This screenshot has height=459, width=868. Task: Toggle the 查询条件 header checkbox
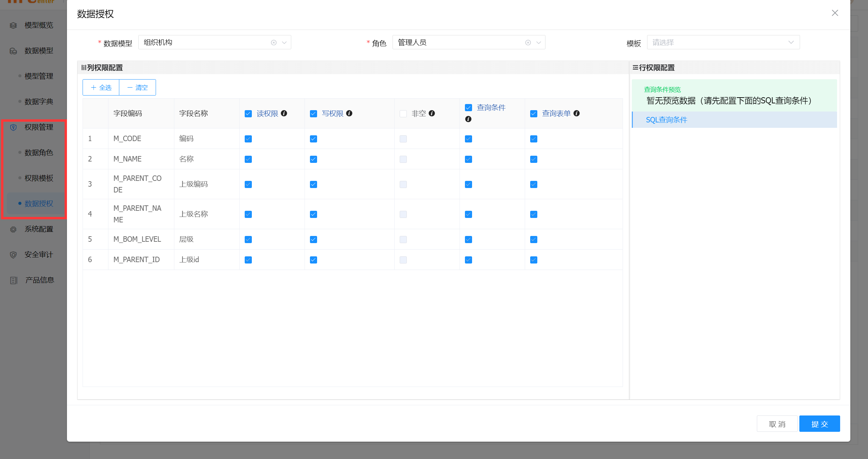click(468, 108)
